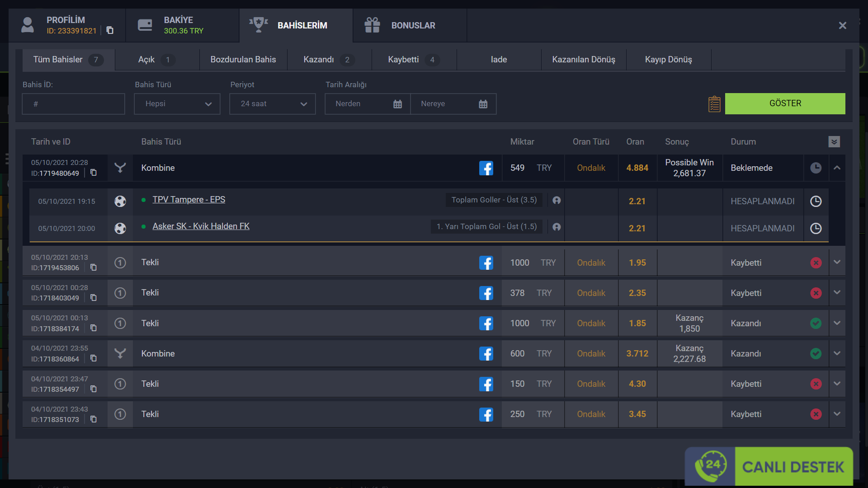Image resolution: width=868 pixels, height=488 pixels.
Task: Open the Asker SK - Kvik Halden FK match link
Action: 201,226
